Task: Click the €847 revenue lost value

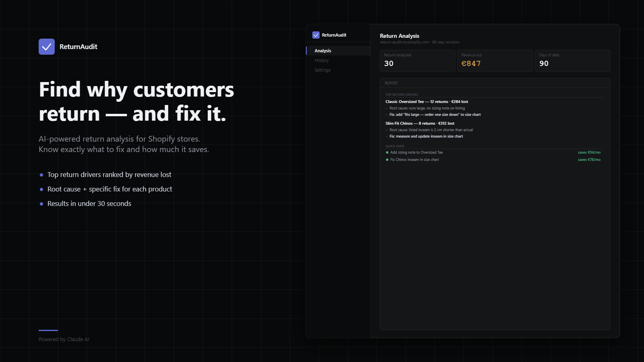Action: (x=471, y=64)
